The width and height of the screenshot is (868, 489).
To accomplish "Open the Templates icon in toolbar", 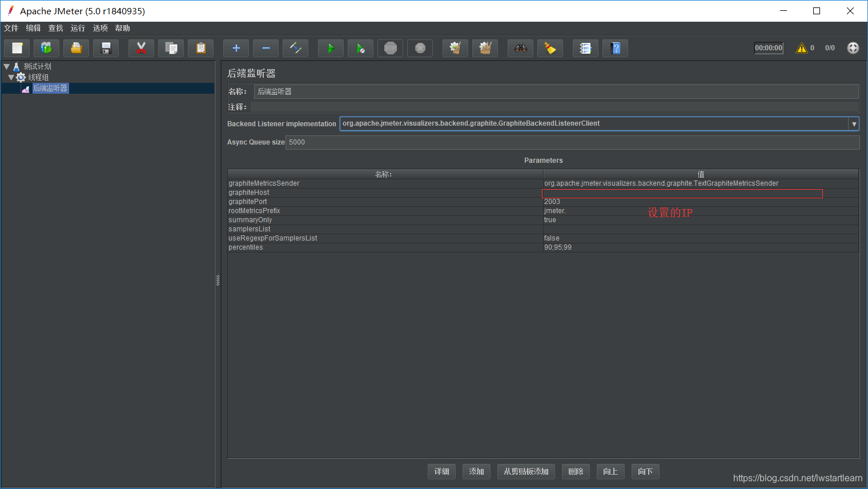I will 46,48.
